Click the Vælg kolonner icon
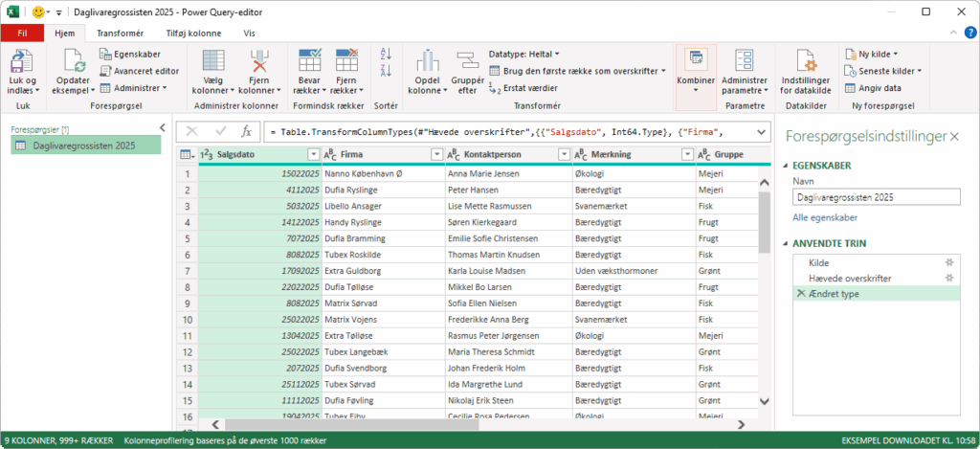 [x=213, y=60]
